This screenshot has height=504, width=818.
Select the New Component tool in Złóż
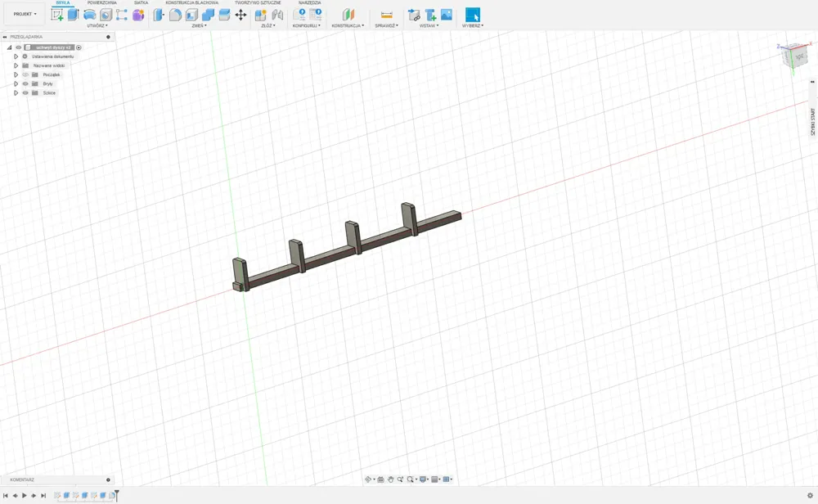coord(260,15)
